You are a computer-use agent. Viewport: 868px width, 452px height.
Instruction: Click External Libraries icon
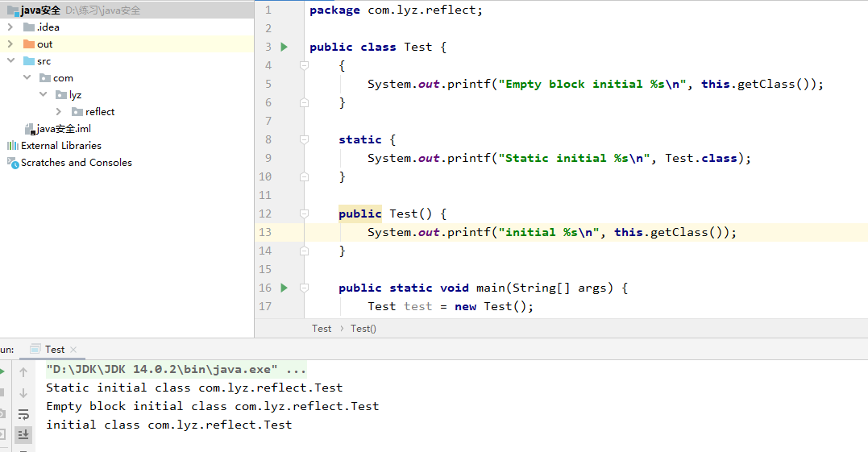click(x=12, y=146)
